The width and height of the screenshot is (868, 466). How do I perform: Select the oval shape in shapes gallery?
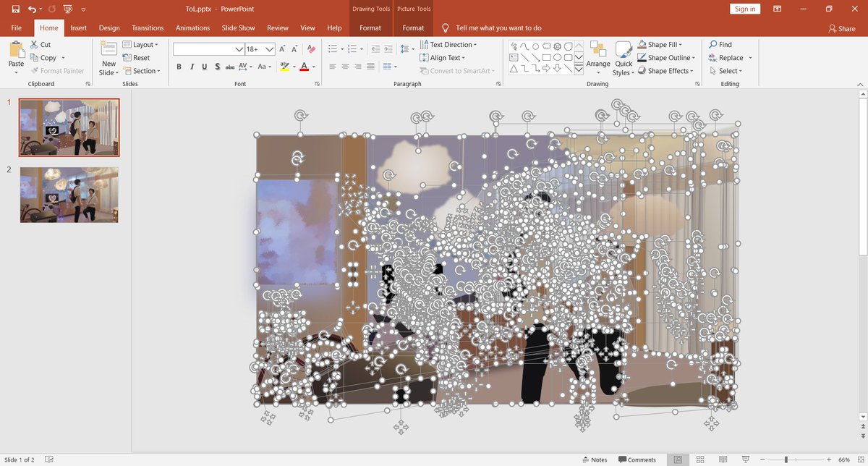pyautogui.click(x=558, y=58)
